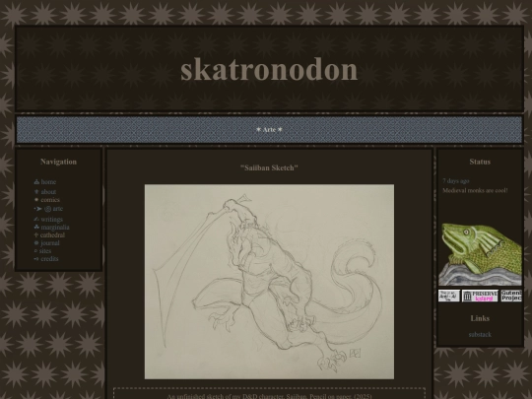
Task: Click the Arte banner heading
Action: pos(269,130)
